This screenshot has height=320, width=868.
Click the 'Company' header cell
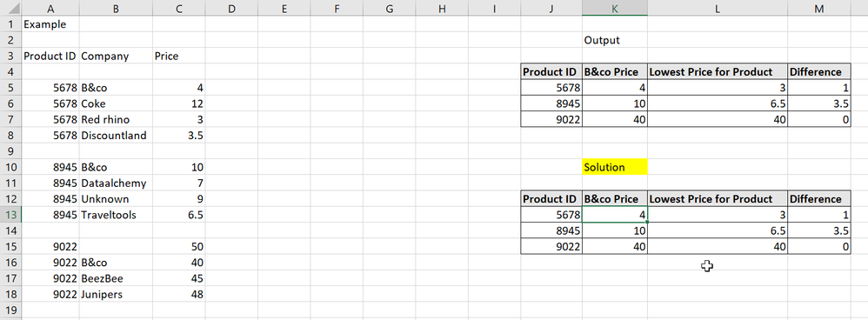116,56
